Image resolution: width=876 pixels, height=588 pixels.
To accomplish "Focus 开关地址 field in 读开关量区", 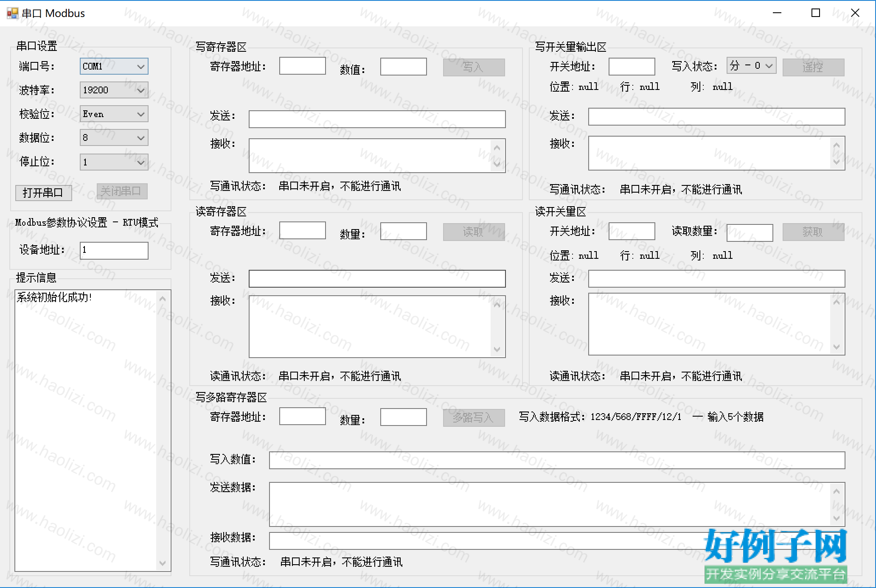I will [x=632, y=231].
